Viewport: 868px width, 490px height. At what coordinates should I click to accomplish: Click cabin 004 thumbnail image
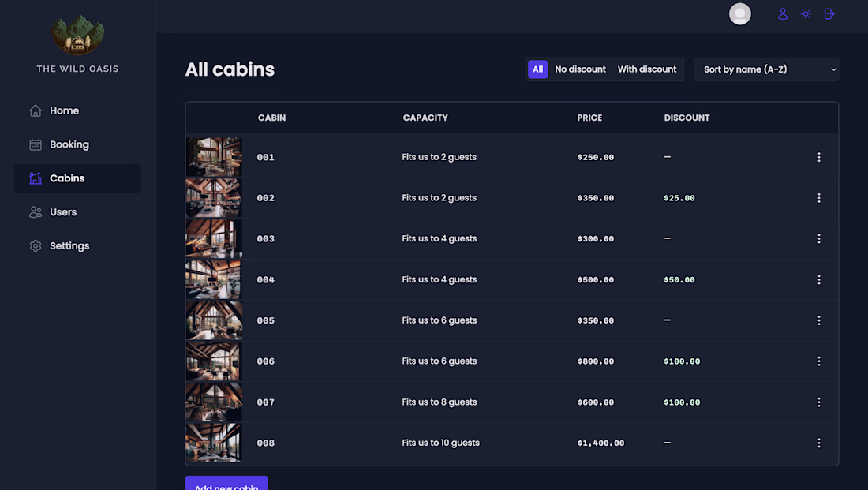click(214, 279)
